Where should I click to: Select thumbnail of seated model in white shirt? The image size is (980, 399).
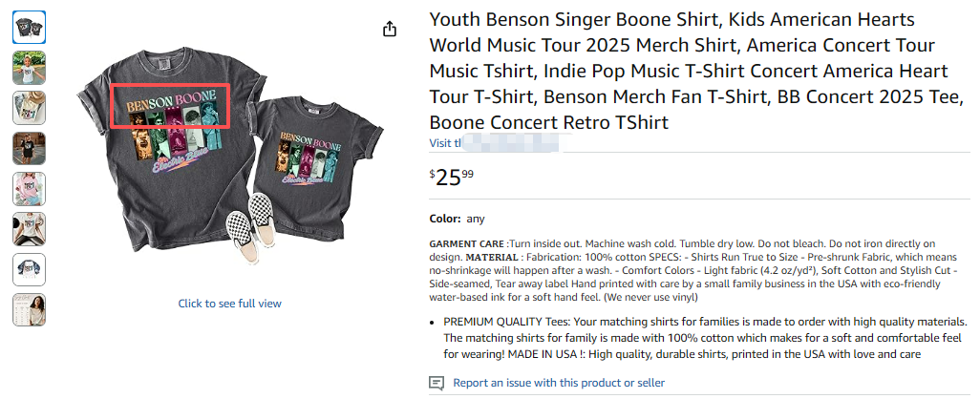click(29, 228)
